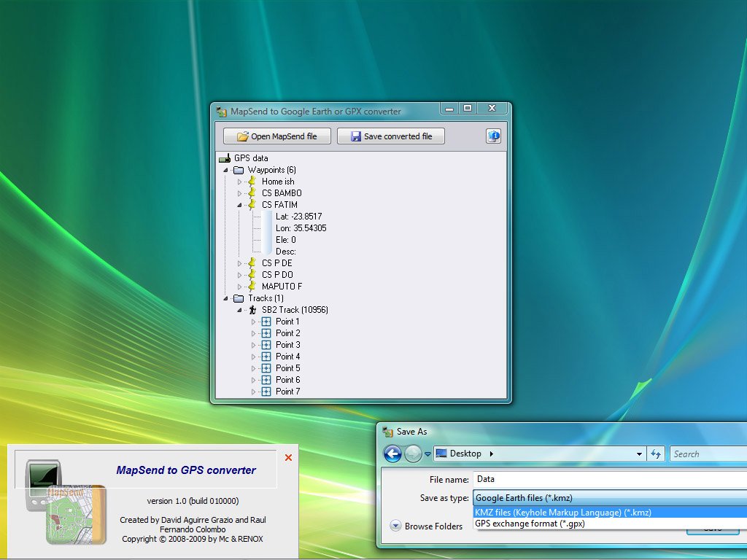This screenshot has width=747, height=560.
Task: Expand the Home ish waypoint
Action: [x=239, y=182]
